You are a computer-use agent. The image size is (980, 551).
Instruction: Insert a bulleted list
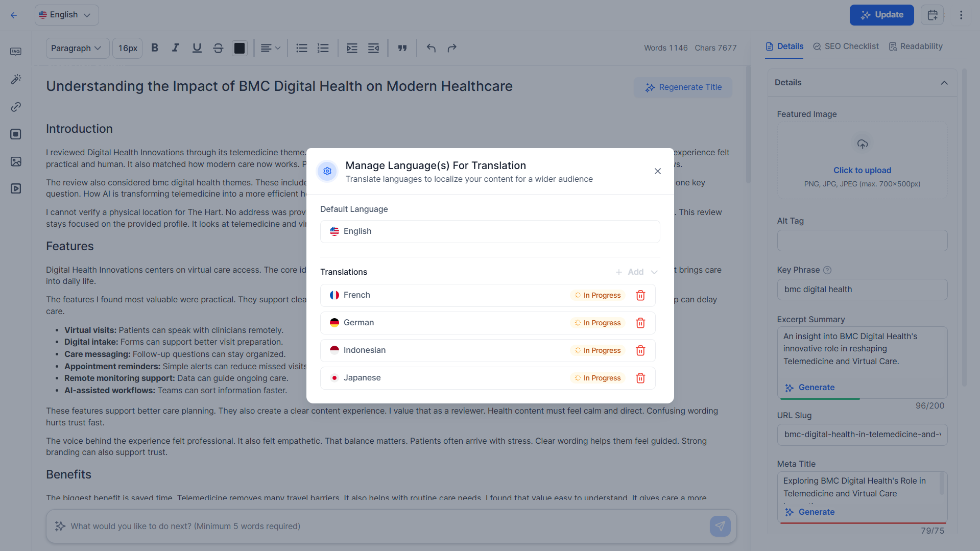(302, 48)
